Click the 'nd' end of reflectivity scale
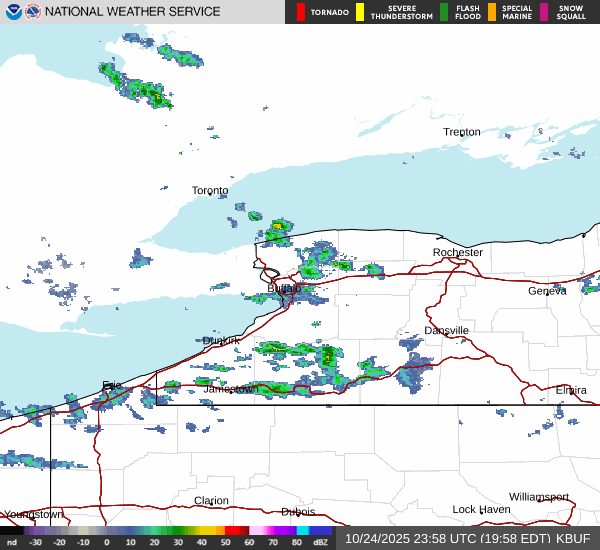Screen dimensions: 600x550 (x=11, y=542)
